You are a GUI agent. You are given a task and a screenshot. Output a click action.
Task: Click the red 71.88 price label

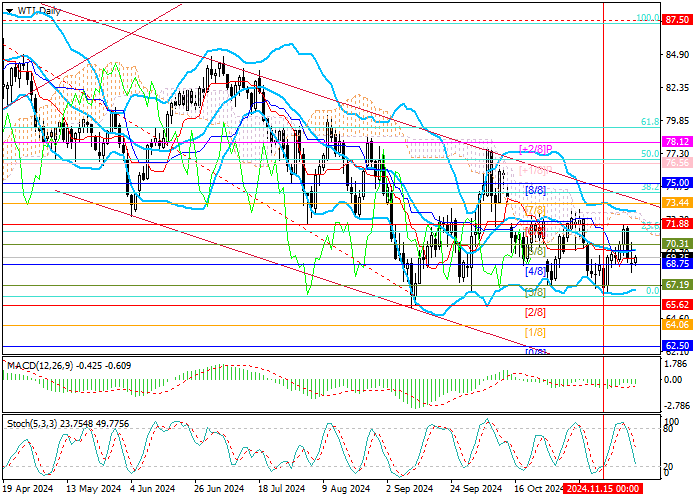(677, 224)
